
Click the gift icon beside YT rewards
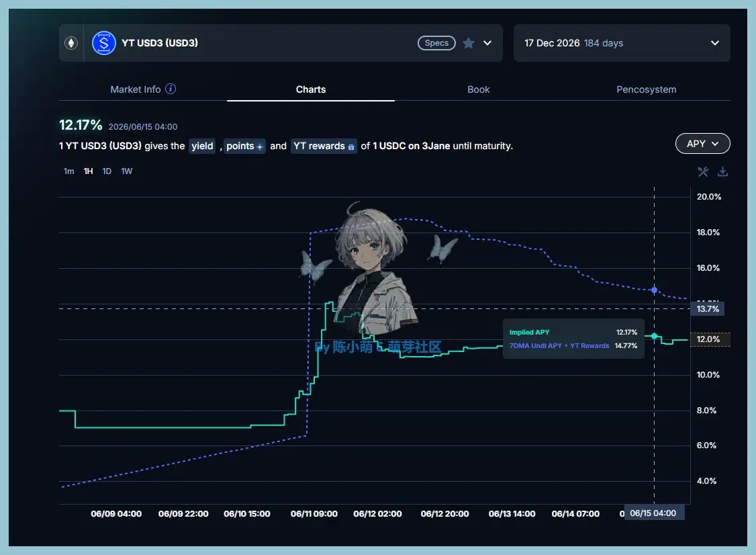pyautogui.click(x=351, y=146)
